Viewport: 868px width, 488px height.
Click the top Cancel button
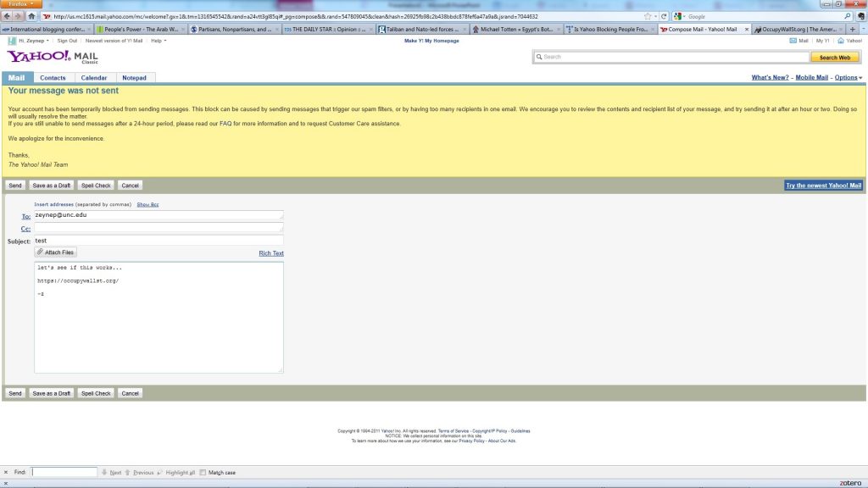tap(130, 186)
